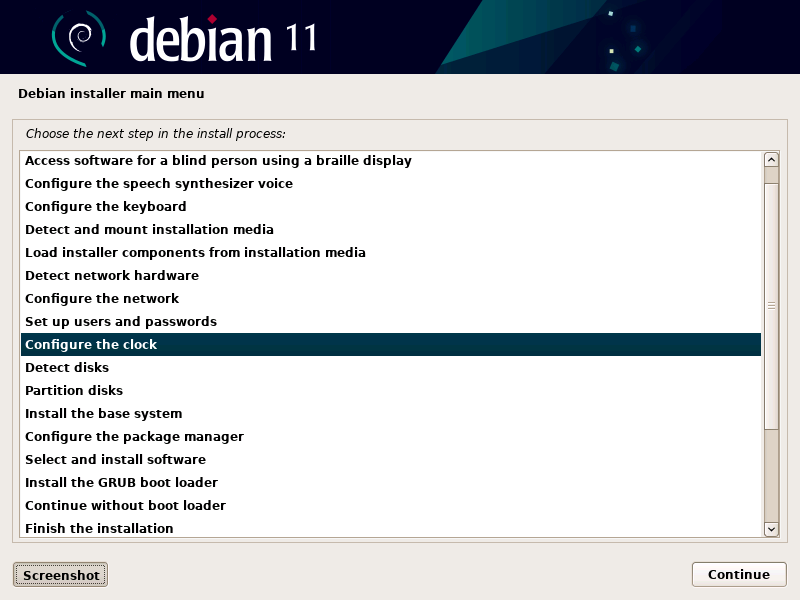Click the Continue button

[x=739, y=574]
